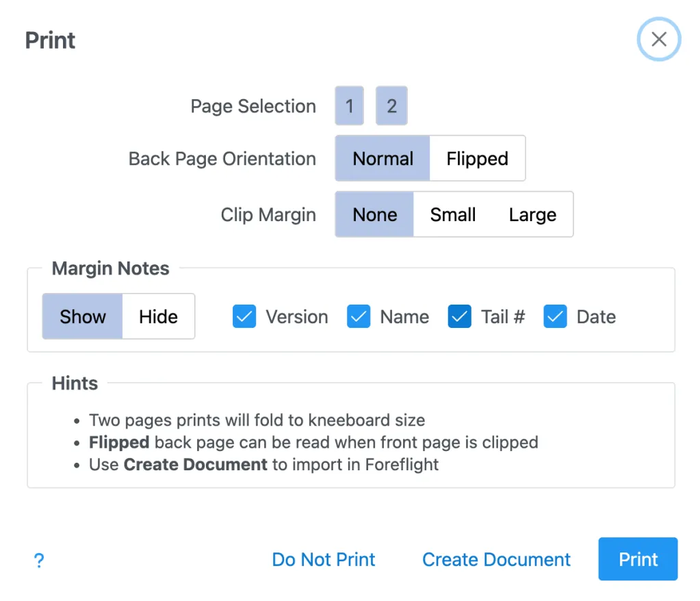Uncheck the Name checkbox

pyautogui.click(x=359, y=317)
